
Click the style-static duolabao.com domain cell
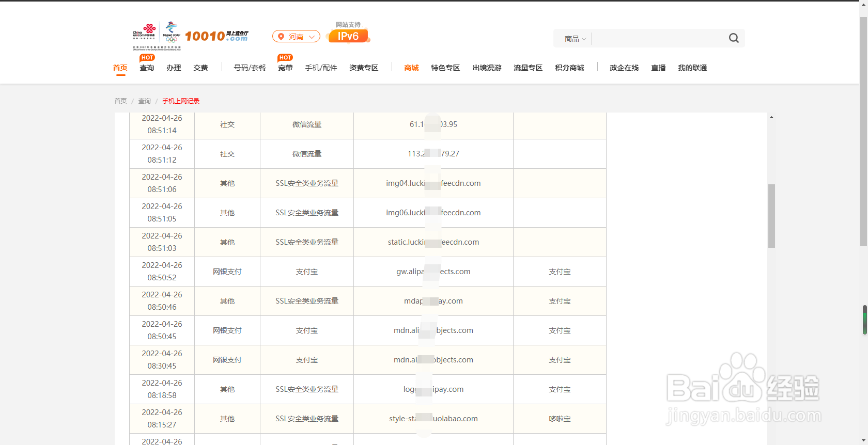(433, 419)
